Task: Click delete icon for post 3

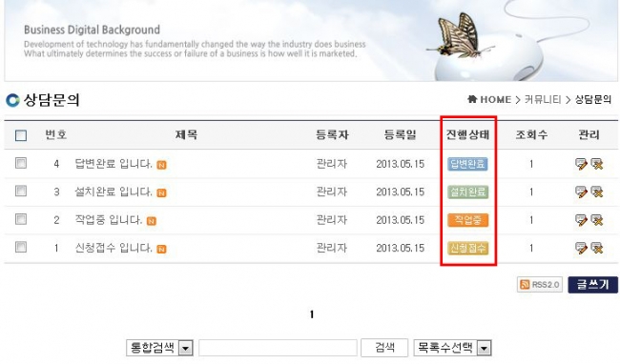Action: 597,192
